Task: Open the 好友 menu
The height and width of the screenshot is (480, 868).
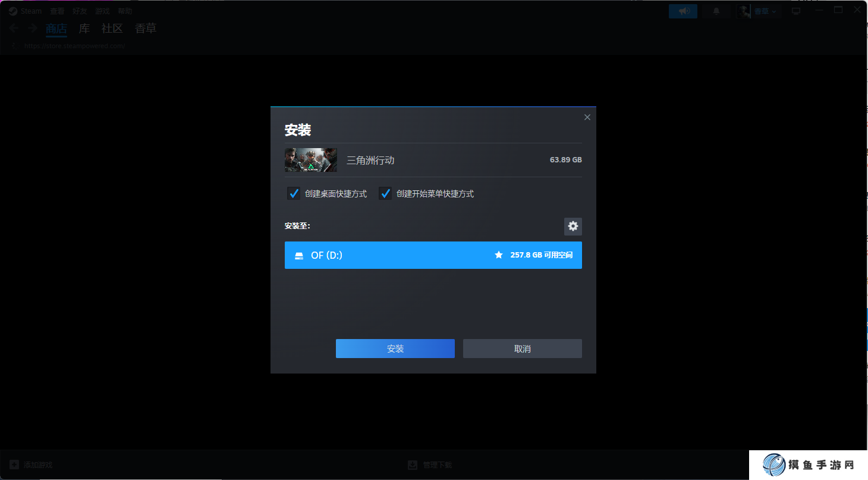Action: pyautogui.click(x=79, y=10)
